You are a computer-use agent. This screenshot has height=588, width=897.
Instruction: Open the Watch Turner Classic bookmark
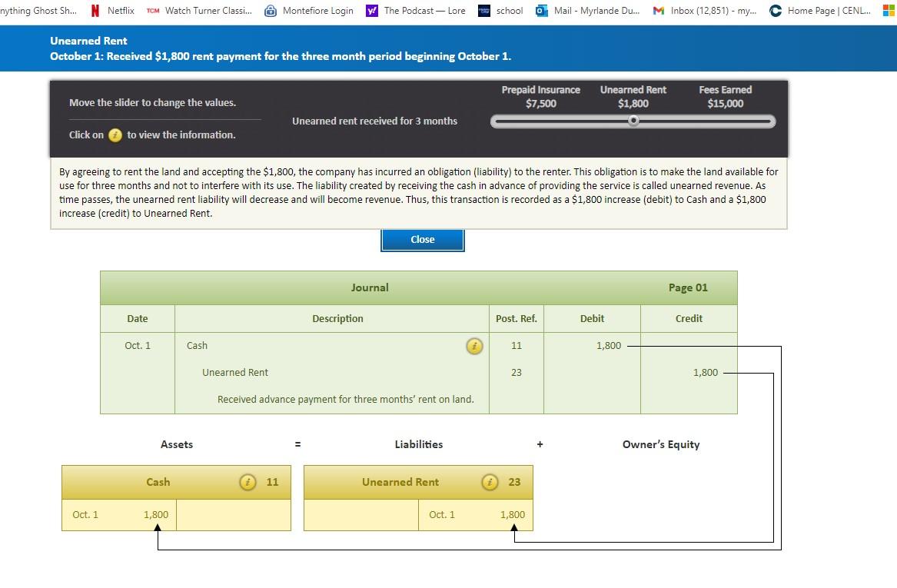click(199, 10)
